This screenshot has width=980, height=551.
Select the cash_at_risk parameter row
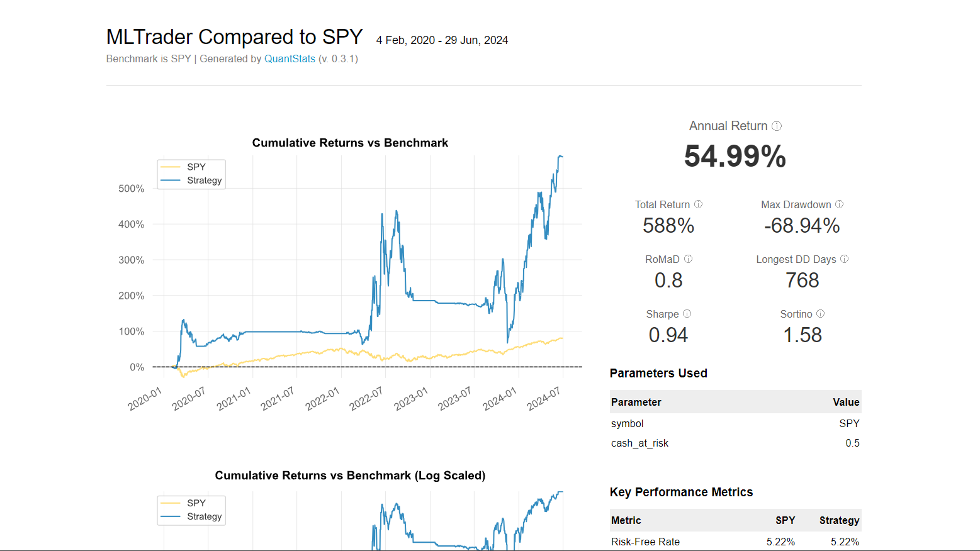pyautogui.click(x=639, y=443)
